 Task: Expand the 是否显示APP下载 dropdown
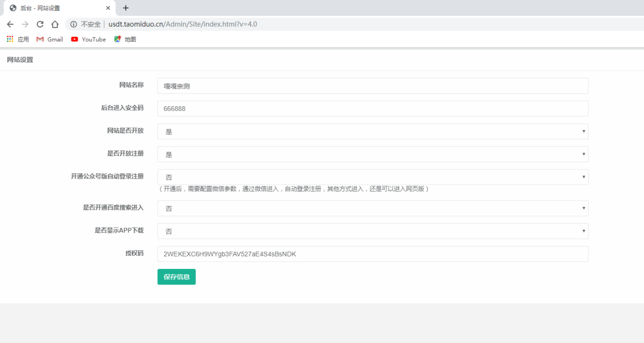click(x=372, y=231)
